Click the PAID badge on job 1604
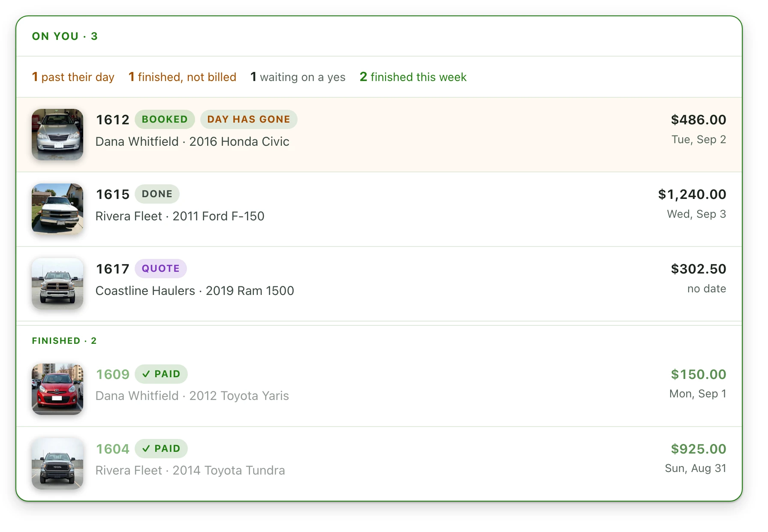Image resolution: width=768 pixels, height=532 pixels. (161, 448)
